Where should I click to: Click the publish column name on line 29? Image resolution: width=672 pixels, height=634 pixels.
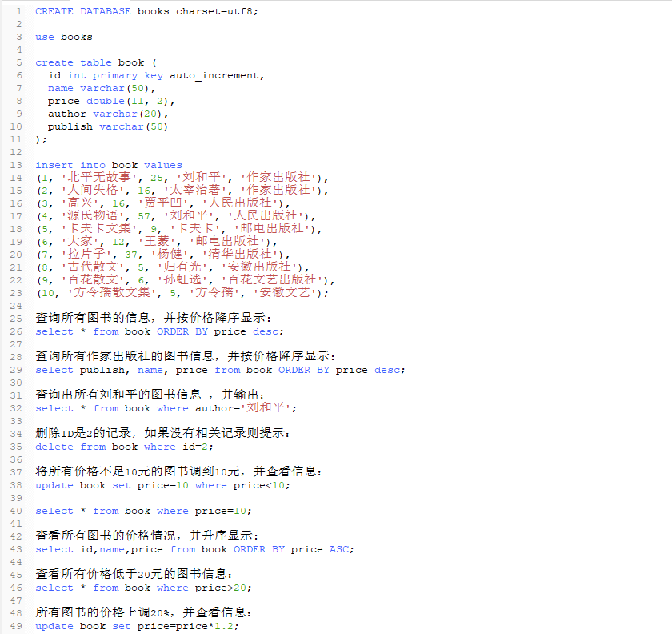[x=102, y=369]
